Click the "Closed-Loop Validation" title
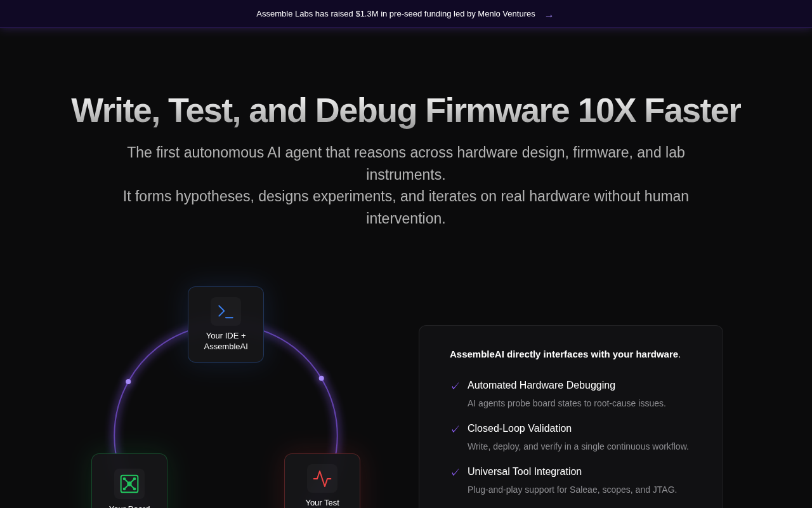812x508 pixels. pyautogui.click(x=519, y=429)
